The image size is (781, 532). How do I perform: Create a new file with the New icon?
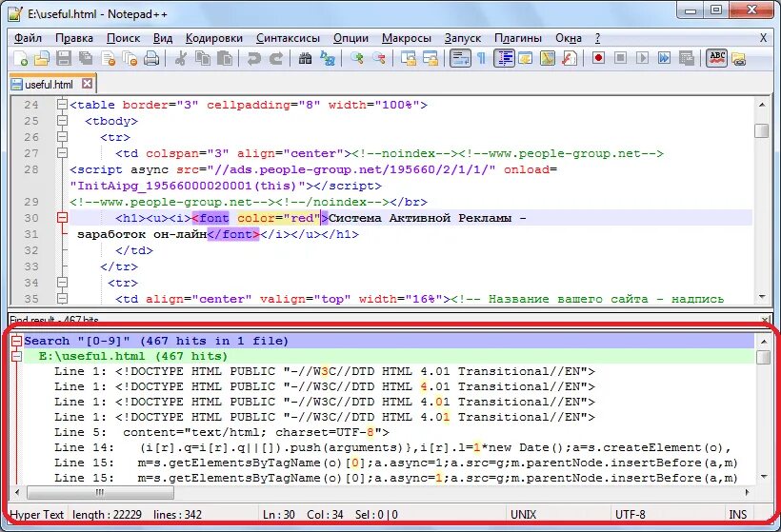pyautogui.click(x=20, y=59)
